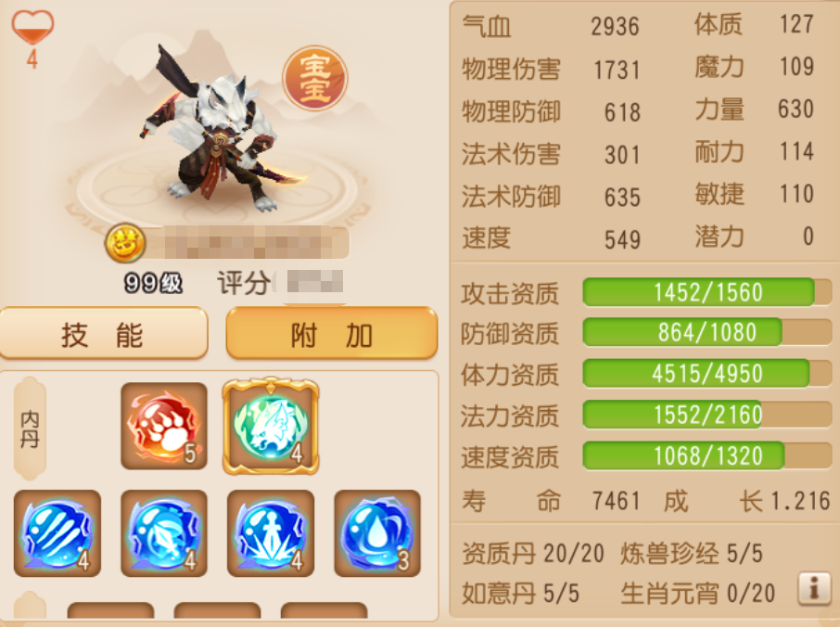Tap the blue claw-slash skill orb
The width and height of the screenshot is (840, 628).
(57, 533)
